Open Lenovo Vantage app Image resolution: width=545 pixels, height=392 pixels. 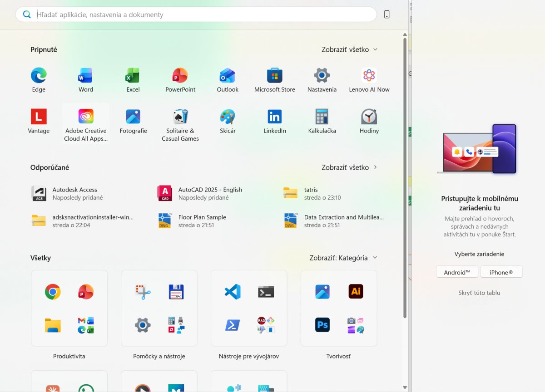pos(39,122)
